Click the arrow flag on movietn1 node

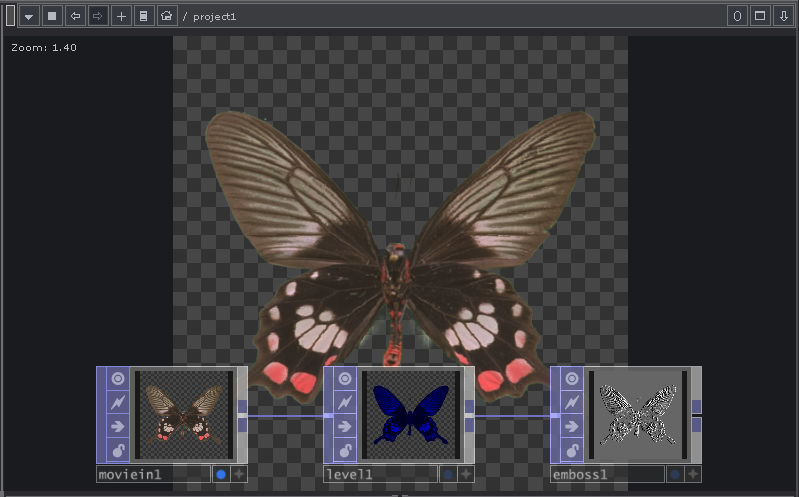[118, 426]
